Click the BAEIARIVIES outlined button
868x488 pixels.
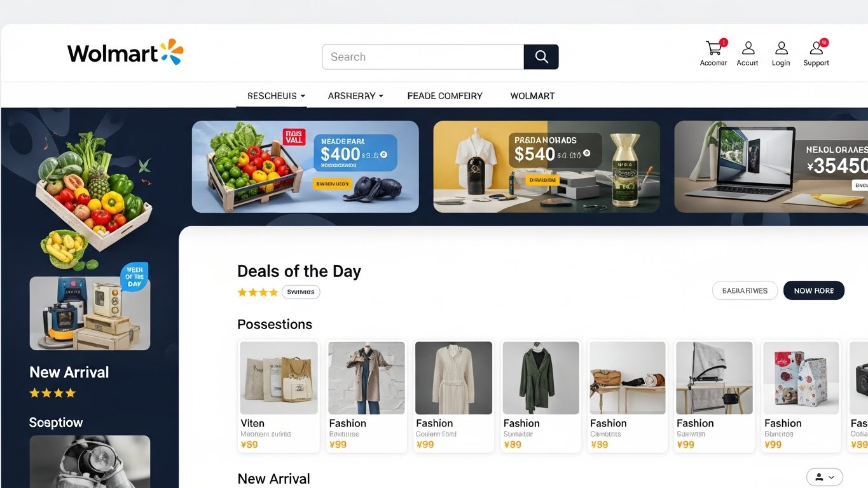(x=745, y=290)
